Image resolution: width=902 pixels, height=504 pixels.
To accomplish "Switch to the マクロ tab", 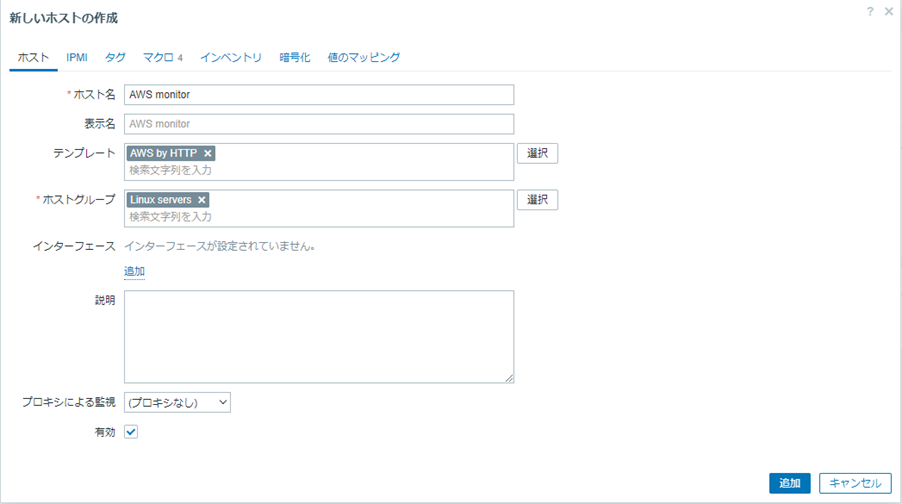I will tap(162, 58).
